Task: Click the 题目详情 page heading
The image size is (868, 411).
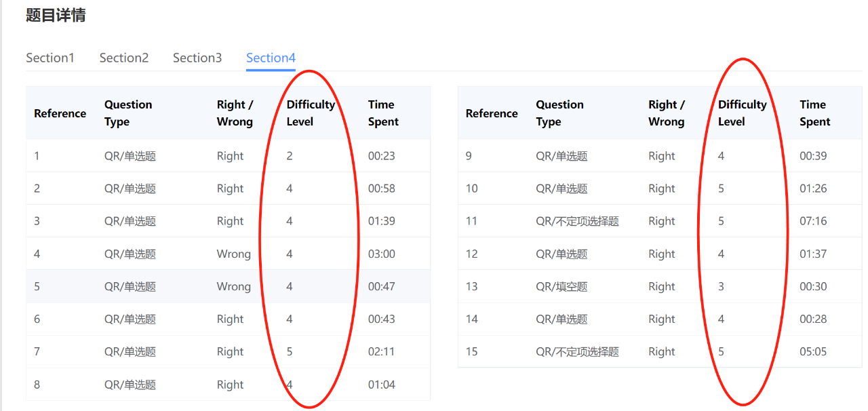Action: (x=56, y=15)
